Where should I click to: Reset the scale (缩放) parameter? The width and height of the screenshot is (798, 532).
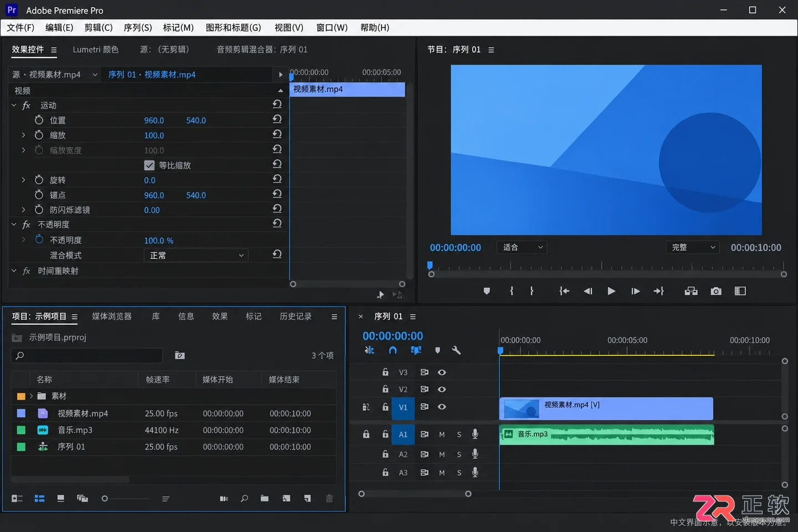coord(277,134)
